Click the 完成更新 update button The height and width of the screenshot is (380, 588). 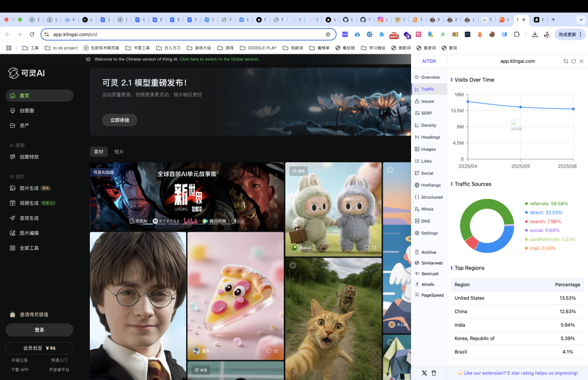[570, 34]
